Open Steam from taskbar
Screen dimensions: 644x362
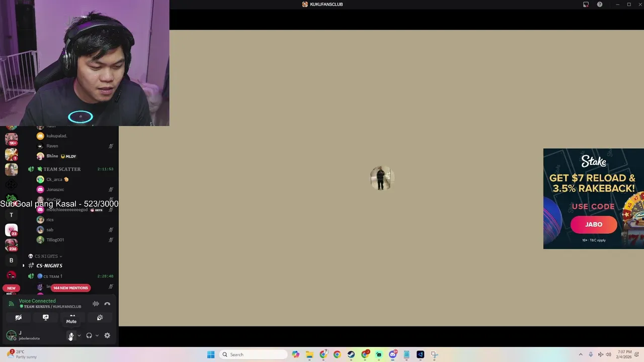[x=351, y=354]
